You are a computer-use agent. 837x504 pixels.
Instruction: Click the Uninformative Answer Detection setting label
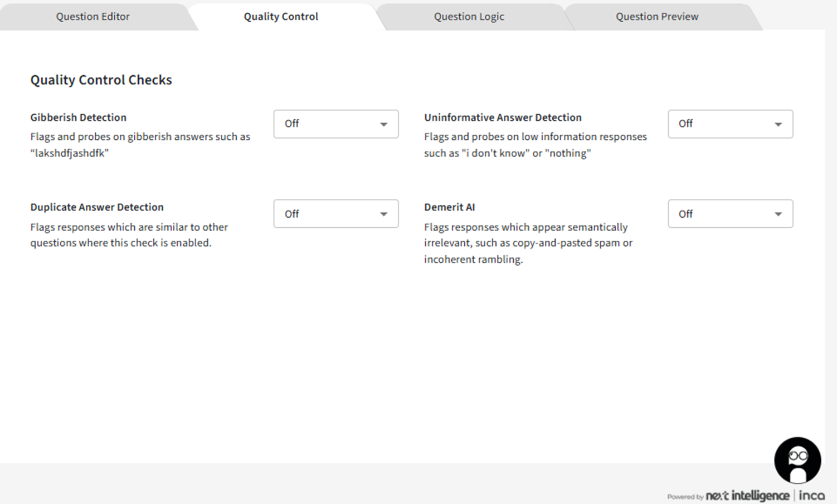(x=502, y=118)
